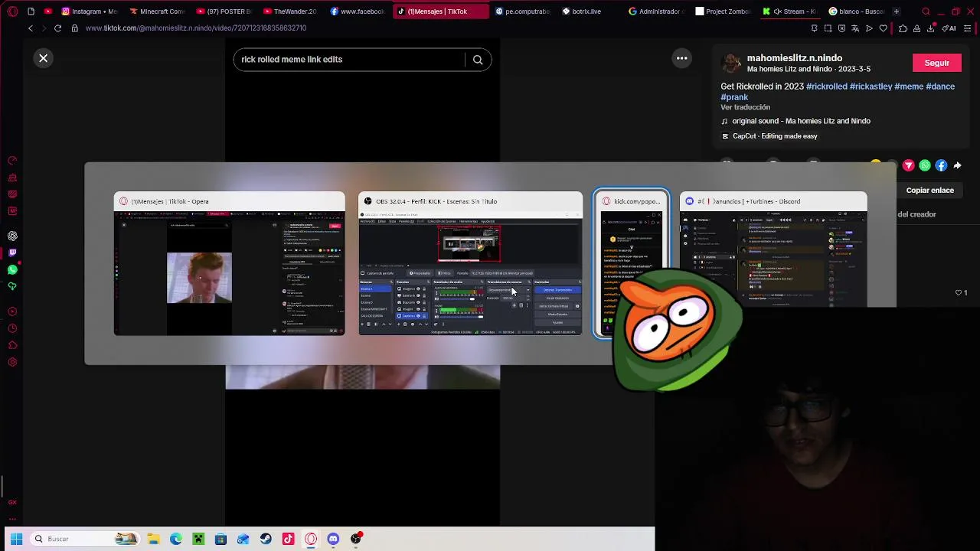Open Microsoft Edge from taskbar

pos(176,539)
